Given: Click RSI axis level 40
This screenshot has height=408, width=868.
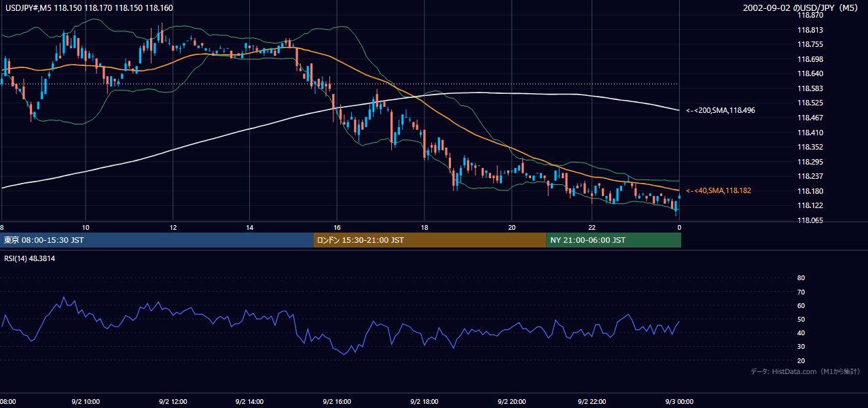Looking at the screenshot, I should [x=801, y=333].
